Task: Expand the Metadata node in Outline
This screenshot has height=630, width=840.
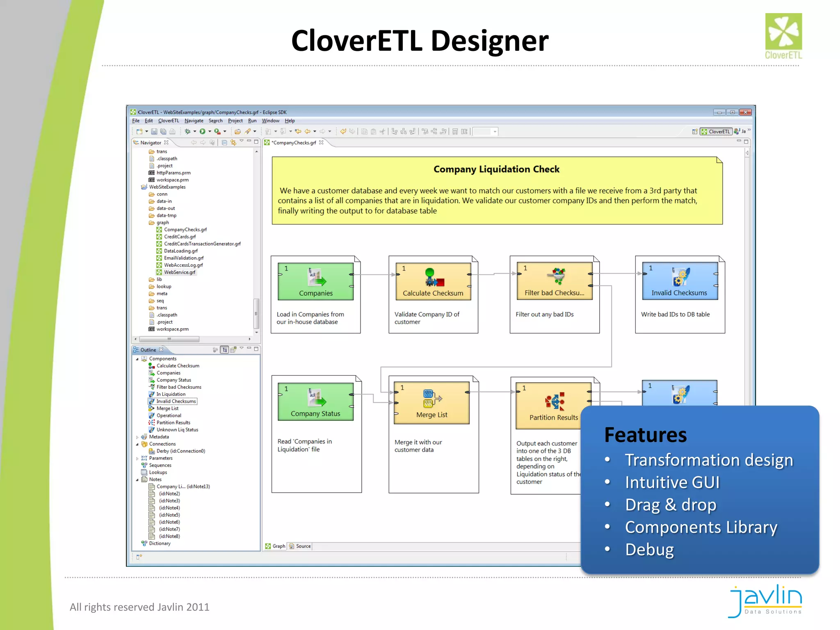Action: coord(137,437)
